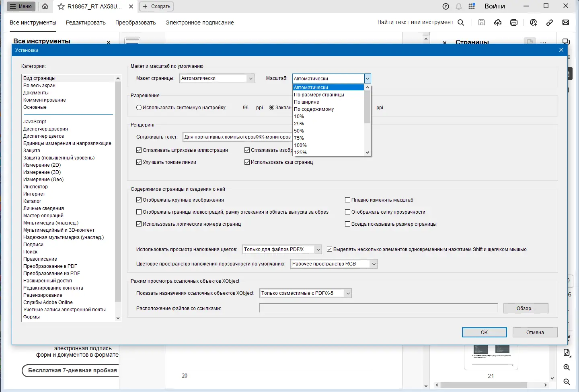Open the Сглаживать текст dropdown
This screenshot has width=579, height=392.
click(x=238, y=137)
